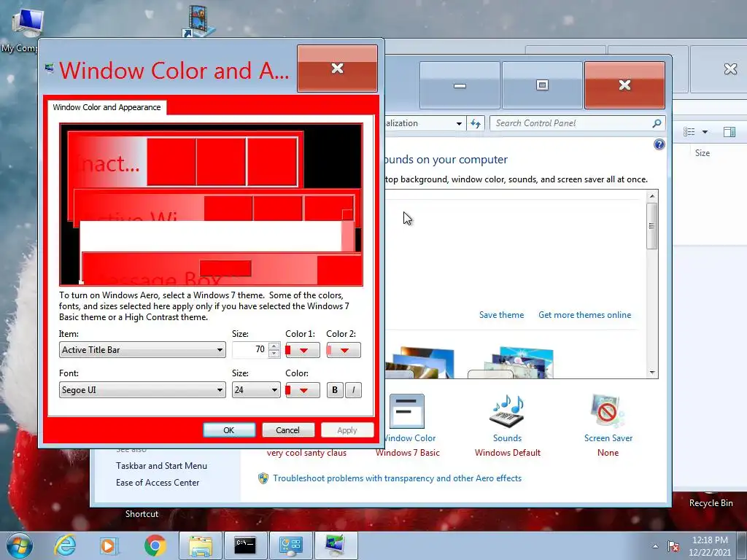Click Windows Default sounds text

tap(508, 453)
